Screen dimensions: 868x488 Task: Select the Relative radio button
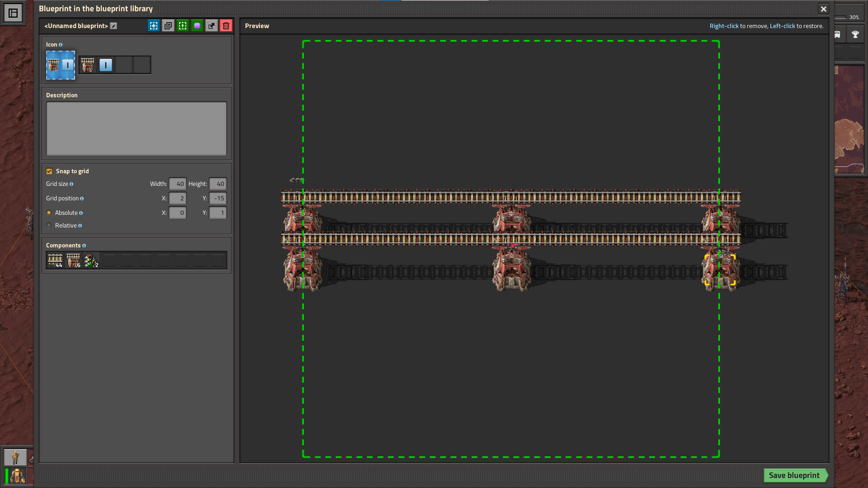pyautogui.click(x=49, y=225)
